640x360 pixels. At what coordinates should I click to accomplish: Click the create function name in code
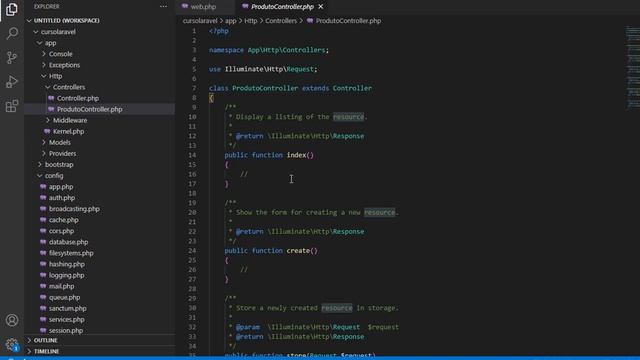tap(298, 251)
